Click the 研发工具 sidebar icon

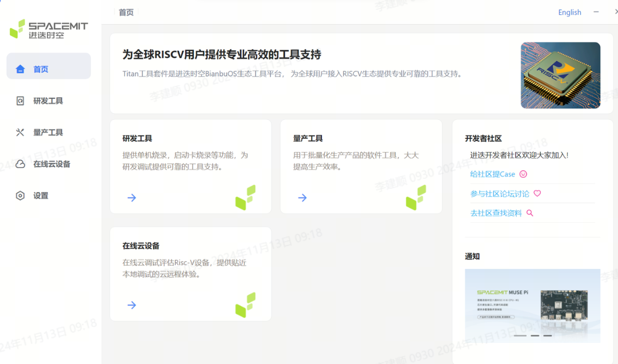[20, 101]
